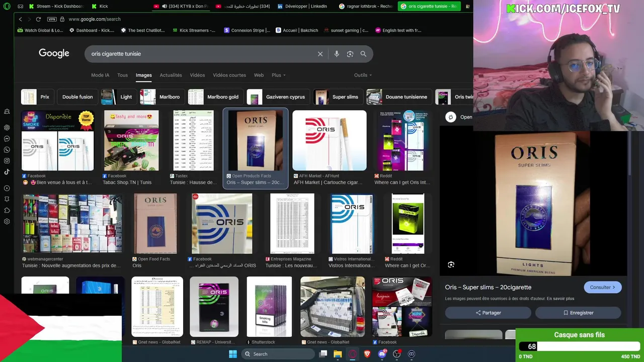The image size is (644, 362).
Task: Click the VPN badge in address bar
Action: tap(52, 19)
